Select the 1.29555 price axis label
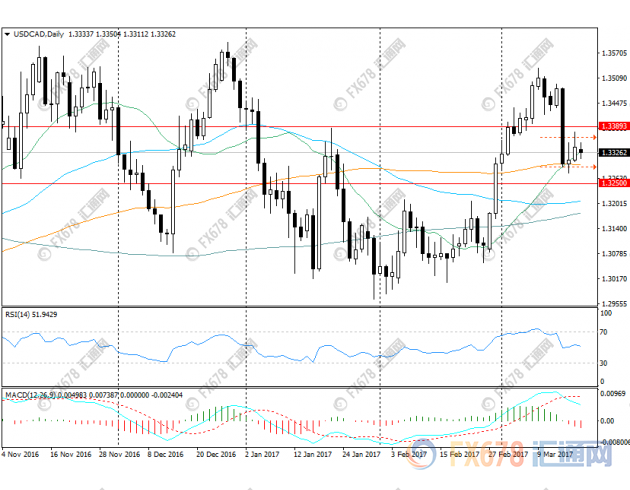 pos(614,304)
